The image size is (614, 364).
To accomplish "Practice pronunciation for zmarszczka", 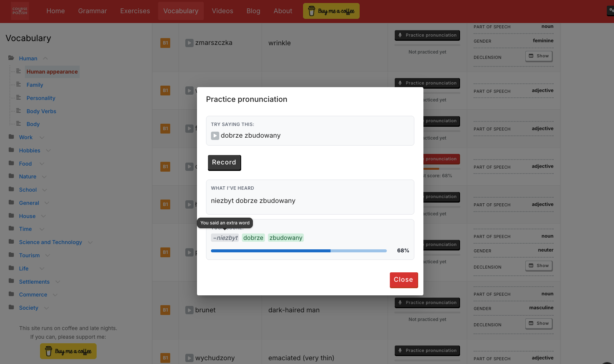I will coord(427,35).
